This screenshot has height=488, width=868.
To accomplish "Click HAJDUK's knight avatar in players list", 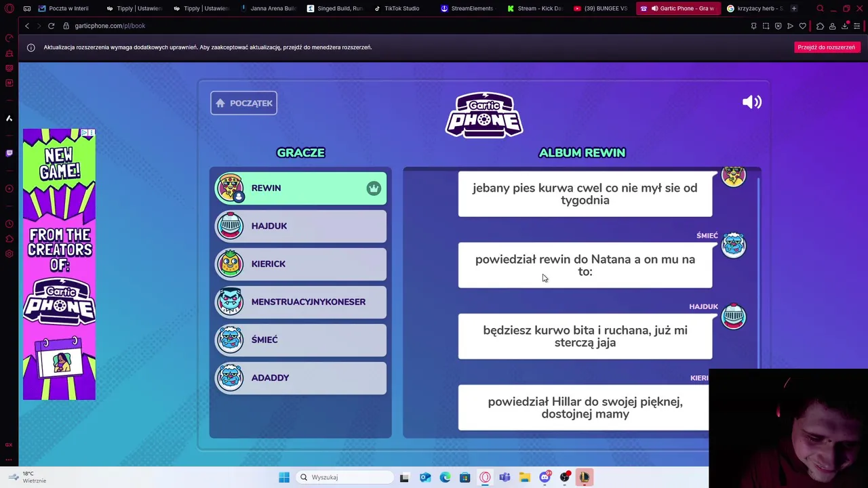I will [230, 226].
